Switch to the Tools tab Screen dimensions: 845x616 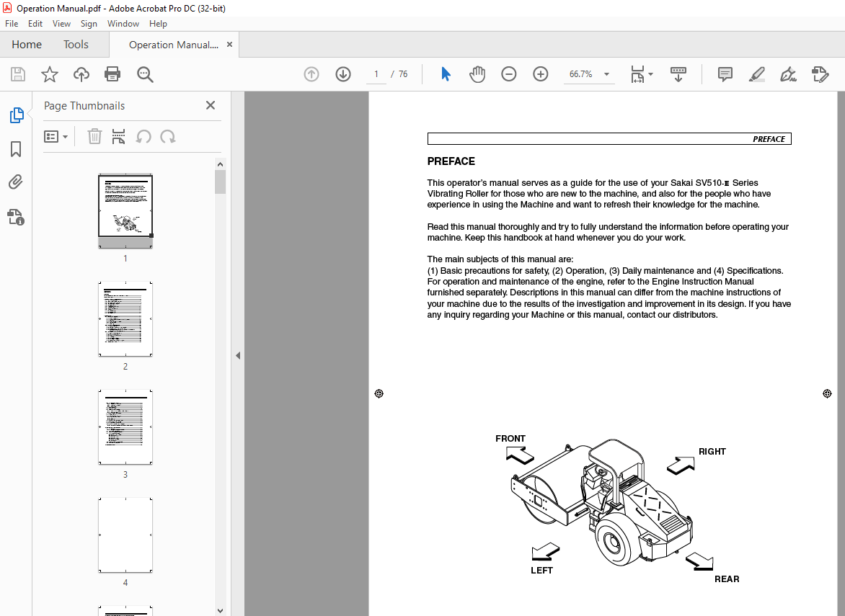pos(76,45)
